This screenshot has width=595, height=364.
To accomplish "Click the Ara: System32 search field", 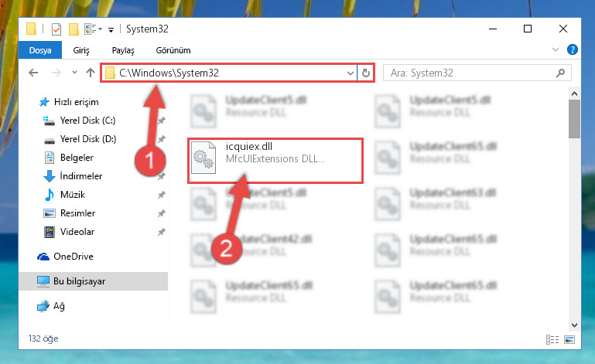I will tap(470, 73).
